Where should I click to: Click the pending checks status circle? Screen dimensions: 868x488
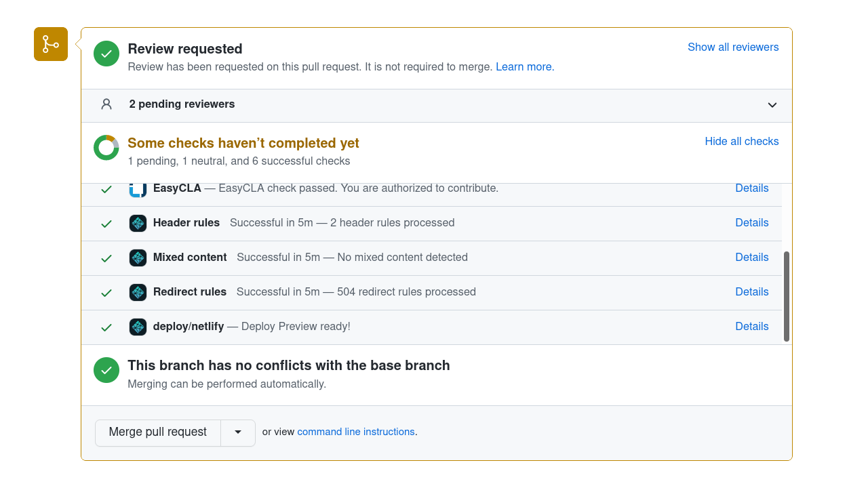106,147
